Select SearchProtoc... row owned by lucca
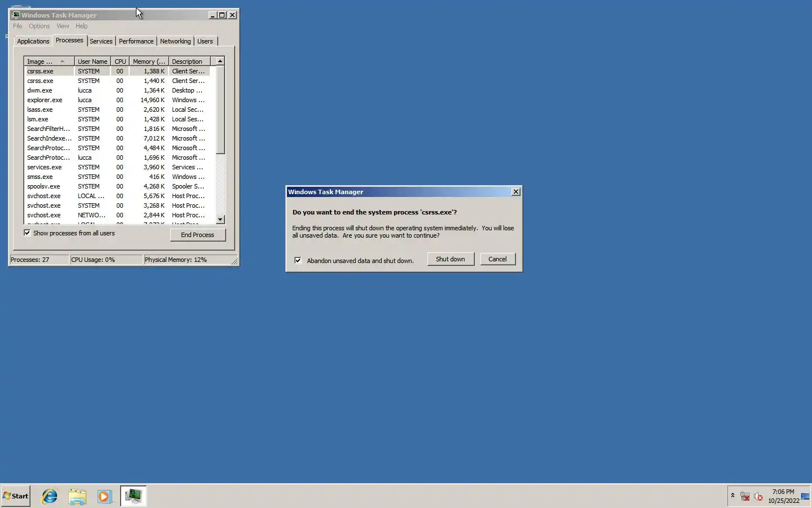Image resolution: width=812 pixels, height=508 pixels. [x=117, y=157]
